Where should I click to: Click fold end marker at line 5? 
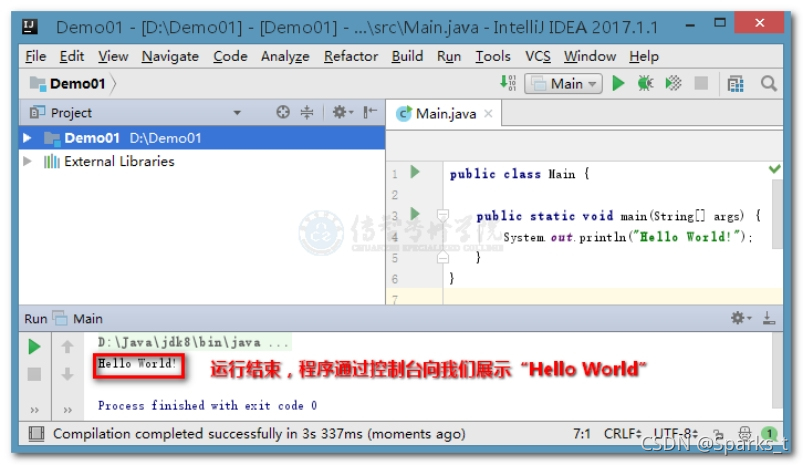pos(443,258)
